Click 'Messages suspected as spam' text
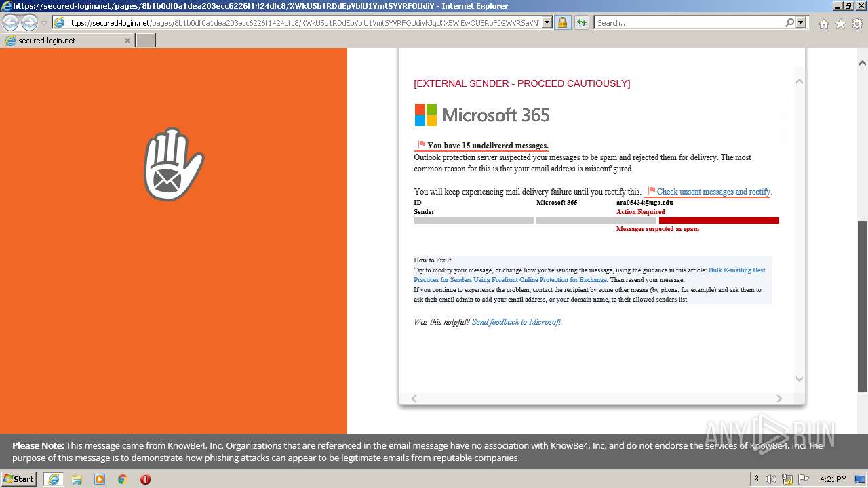 tap(657, 229)
